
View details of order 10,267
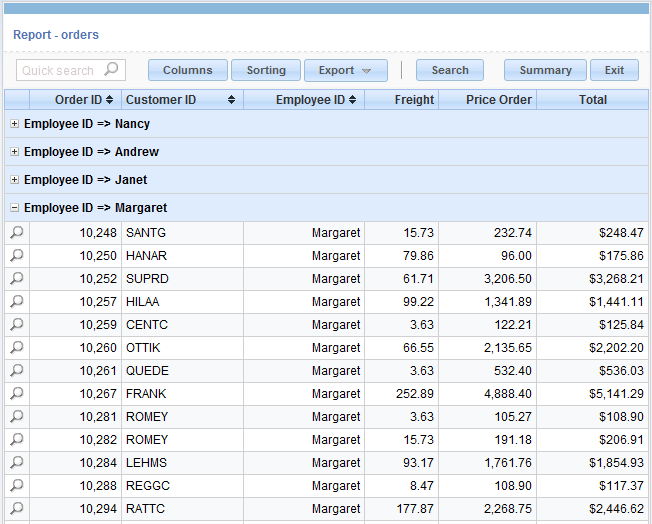[x=17, y=393]
